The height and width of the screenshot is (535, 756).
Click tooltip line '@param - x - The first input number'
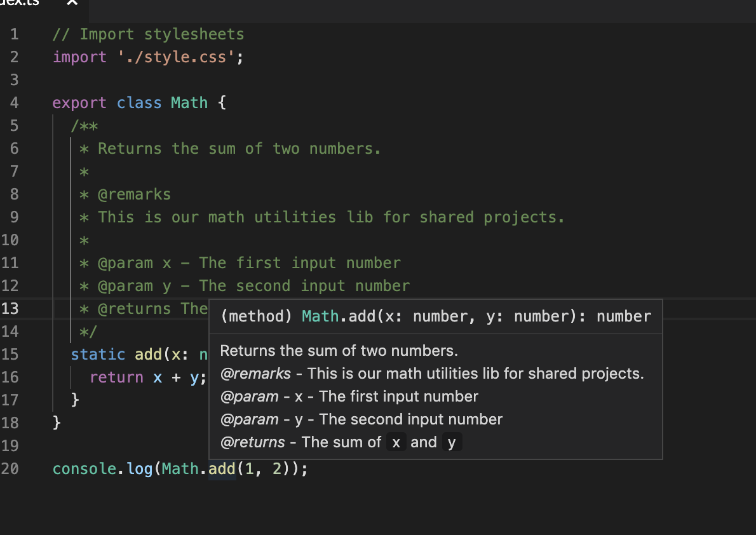pos(349,396)
